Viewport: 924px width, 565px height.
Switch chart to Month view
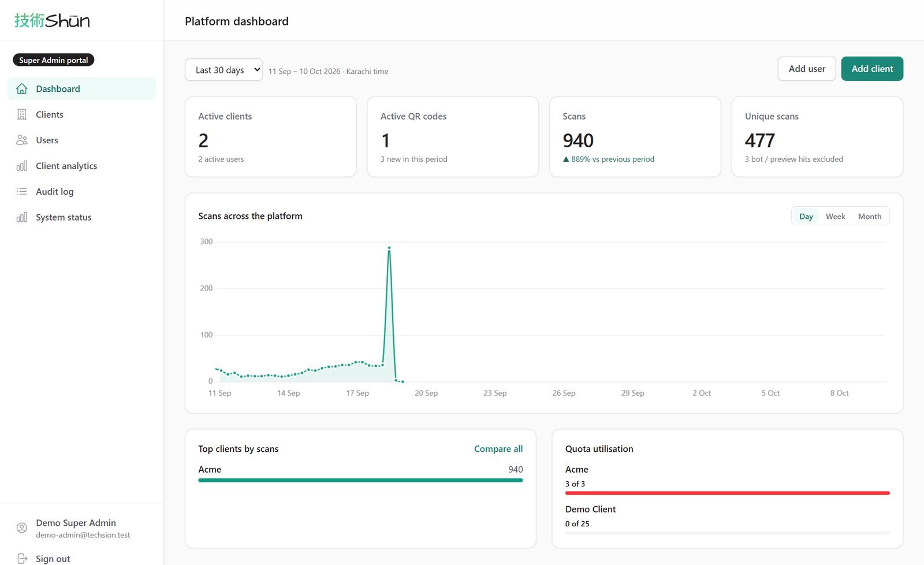[870, 216]
